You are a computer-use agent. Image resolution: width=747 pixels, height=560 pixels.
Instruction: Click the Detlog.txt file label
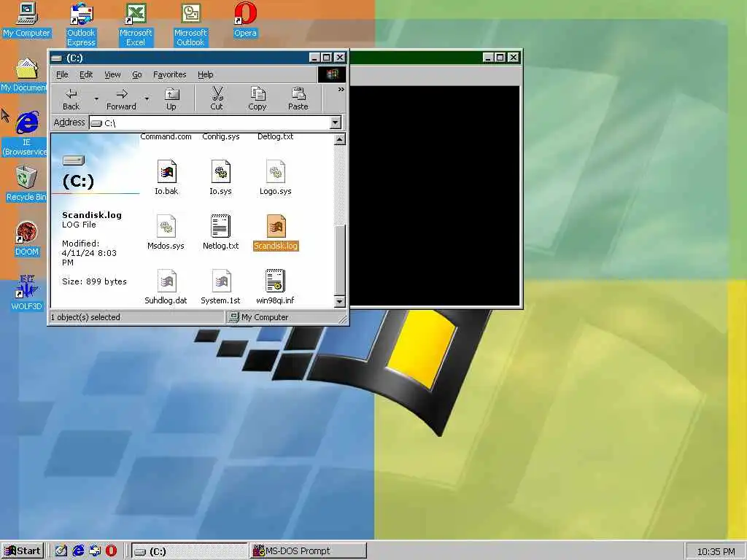point(275,136)
